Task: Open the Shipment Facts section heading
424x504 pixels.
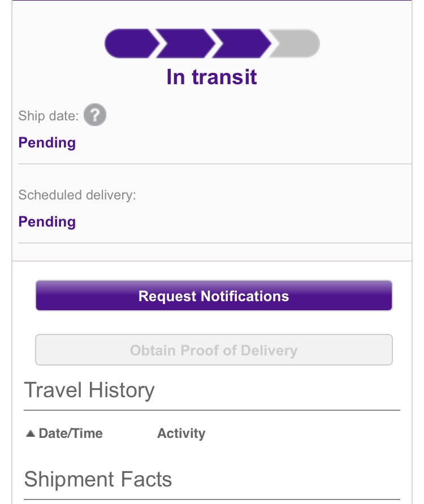Action: tap(98, 479)
